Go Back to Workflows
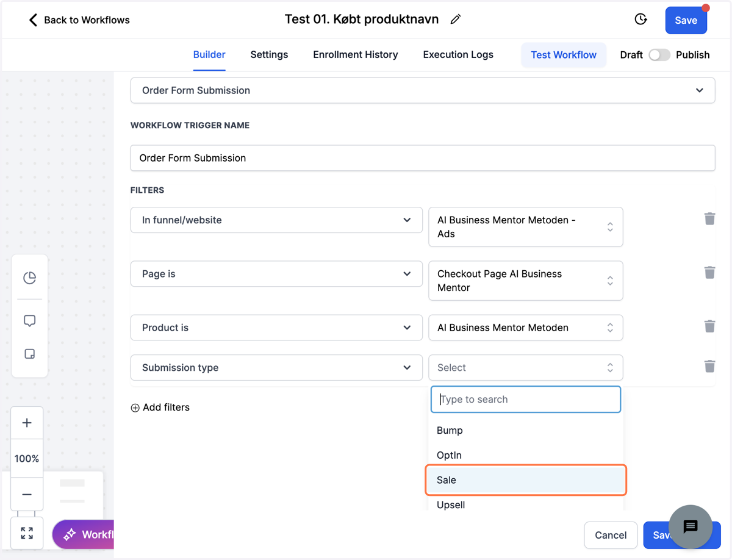This screenshot has width=732, height=560. tap(79, 20)
